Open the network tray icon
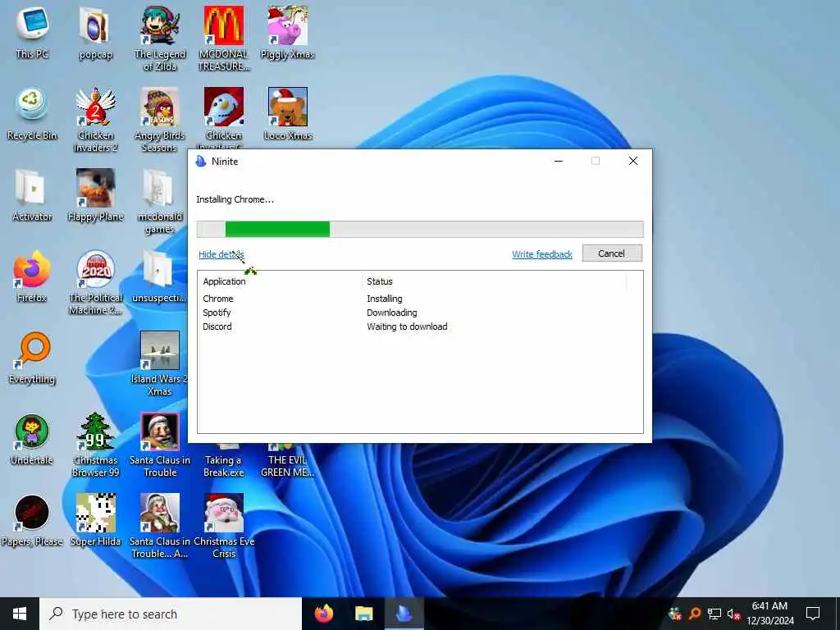The height and width of the screenshot is (630, 840). tap(714, 614)
